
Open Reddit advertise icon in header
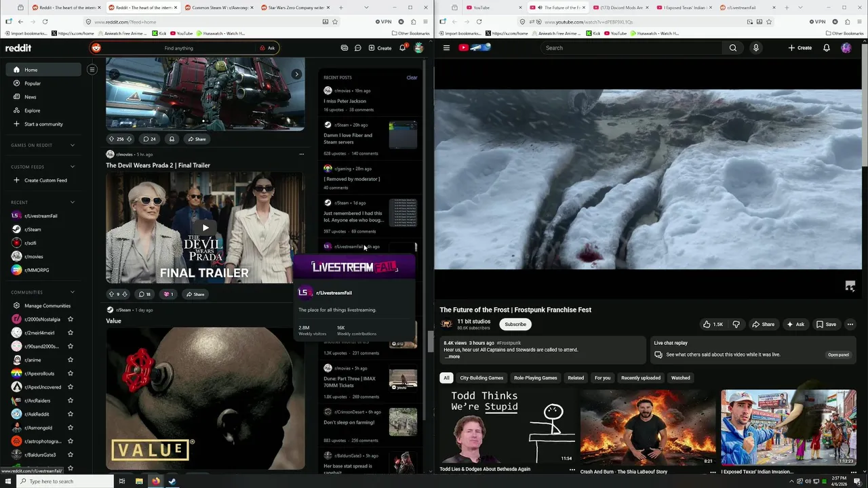pyautogui.click(x=344, y=48)
